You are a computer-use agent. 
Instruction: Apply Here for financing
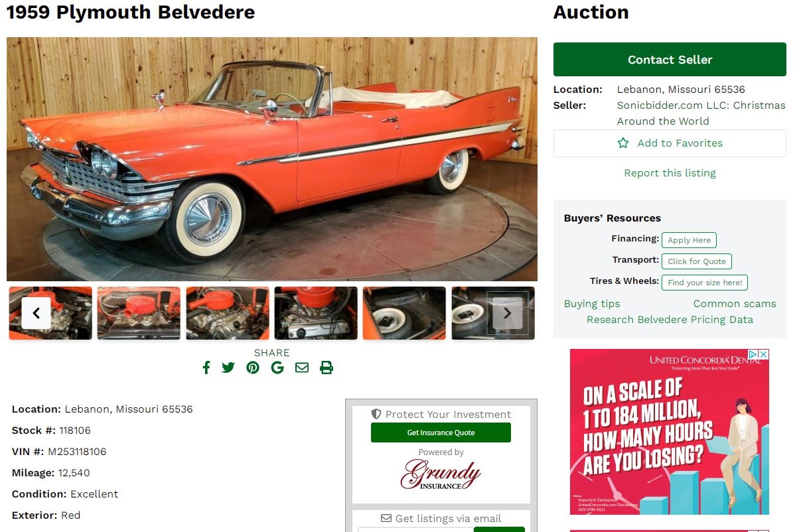pos(689,240)
